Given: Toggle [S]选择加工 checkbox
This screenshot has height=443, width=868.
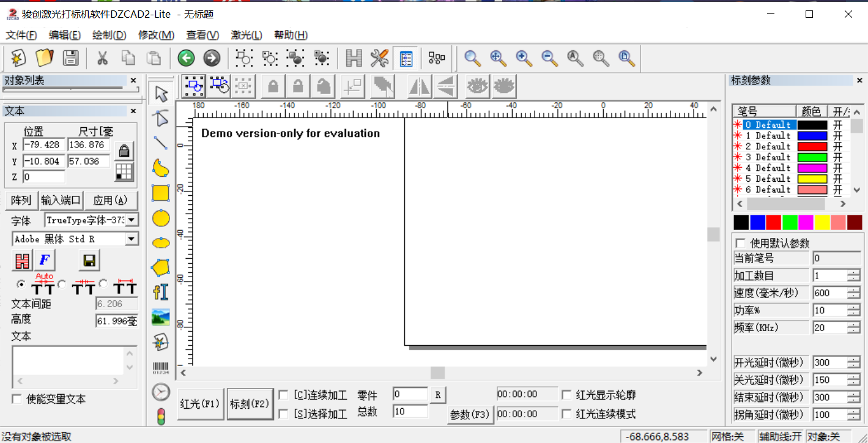Looking at the screenshot, I should [x=283, y=414].
